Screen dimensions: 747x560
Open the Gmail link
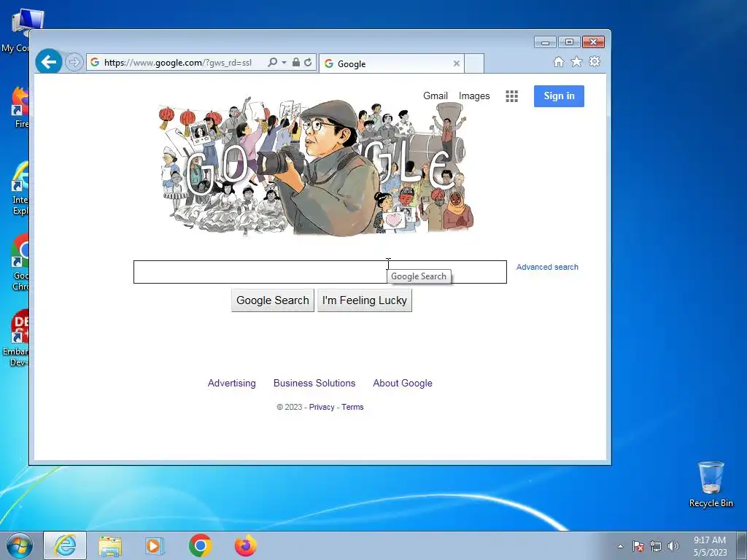tap(436, 96)
